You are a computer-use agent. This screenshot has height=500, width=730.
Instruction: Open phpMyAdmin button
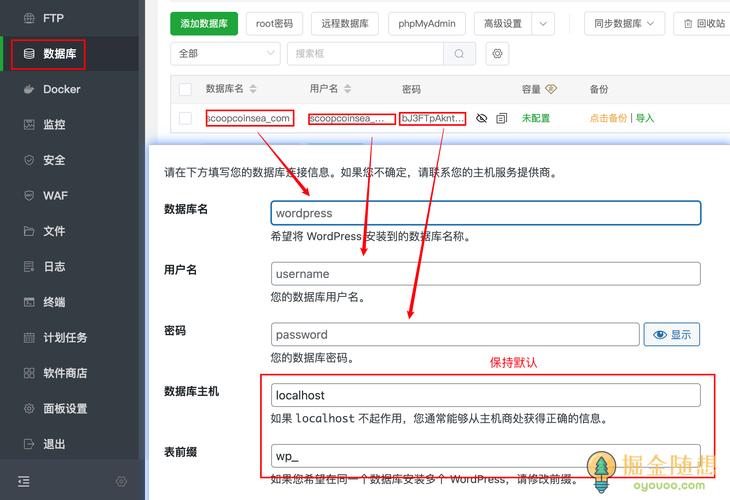pyautogui.click(x=427, y=23)
